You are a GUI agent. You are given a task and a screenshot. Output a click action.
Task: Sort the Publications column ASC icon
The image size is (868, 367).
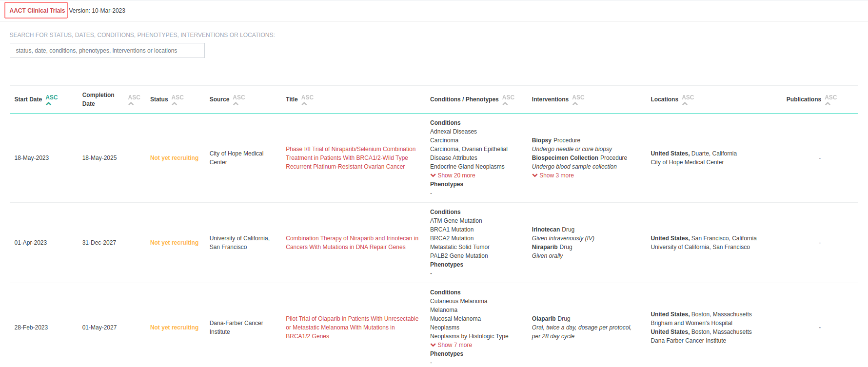click(830, 100)
